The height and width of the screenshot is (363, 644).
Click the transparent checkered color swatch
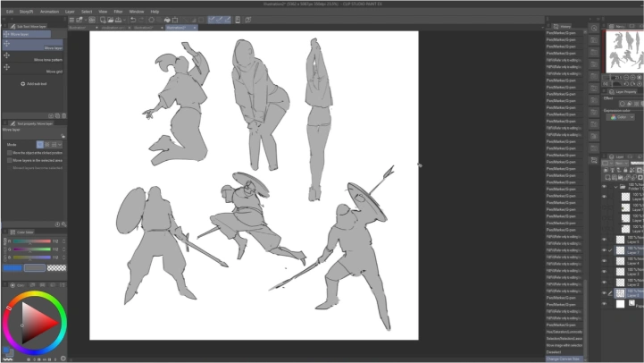56,268
